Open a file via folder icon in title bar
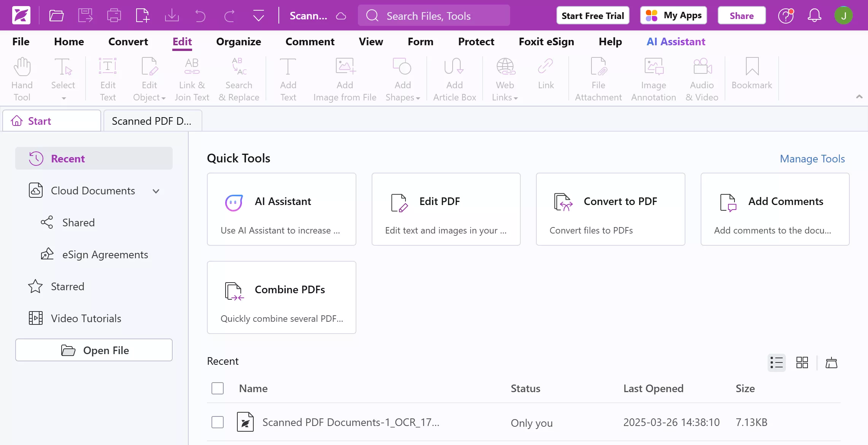 56,16
